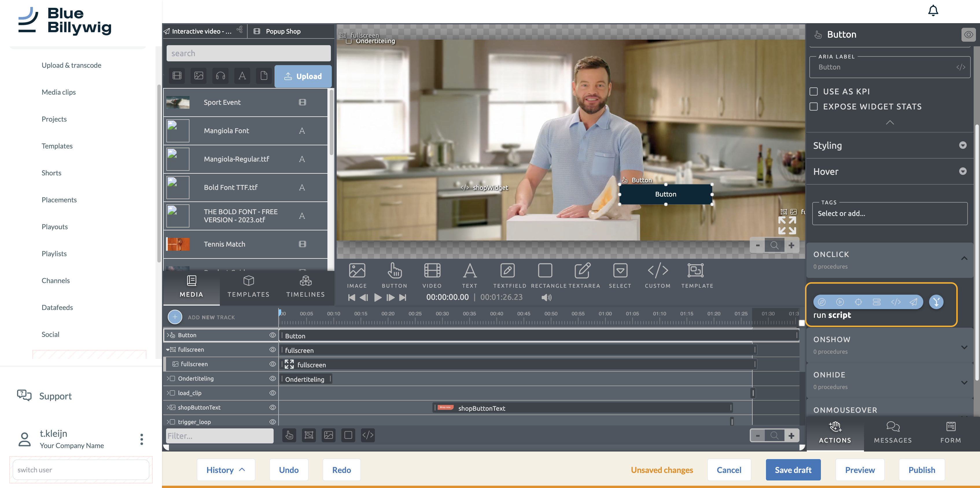This screenshot has width=980, height=488.
Task: Click the notification bell icon
Action: click(933, 11)
